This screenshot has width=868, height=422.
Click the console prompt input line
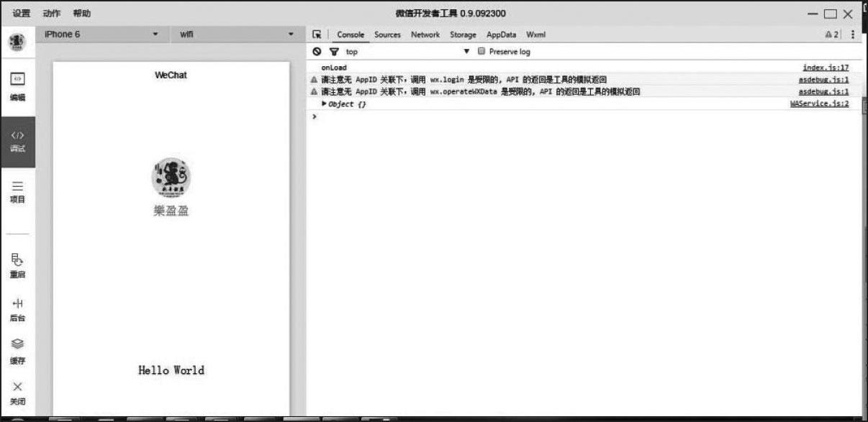tap(583, 116)
